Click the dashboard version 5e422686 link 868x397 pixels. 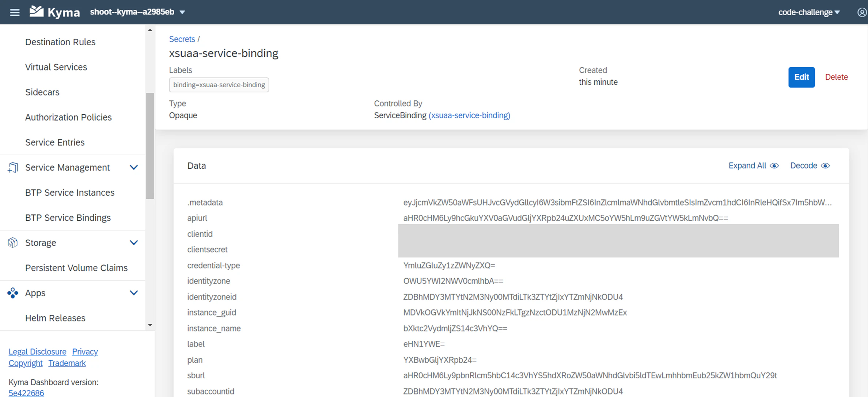(26, 393)
